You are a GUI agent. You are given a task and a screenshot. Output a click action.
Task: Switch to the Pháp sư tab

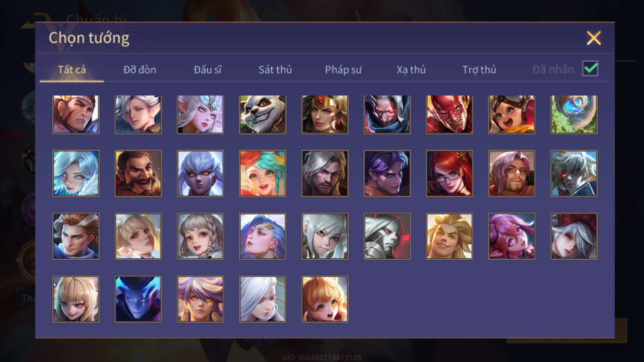(343, 70)
